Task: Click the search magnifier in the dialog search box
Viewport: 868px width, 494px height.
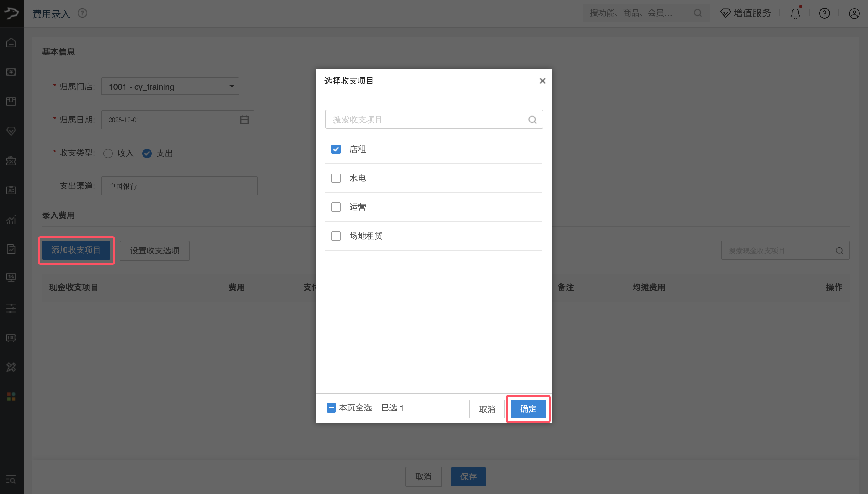Action: [x=532, y=119]
